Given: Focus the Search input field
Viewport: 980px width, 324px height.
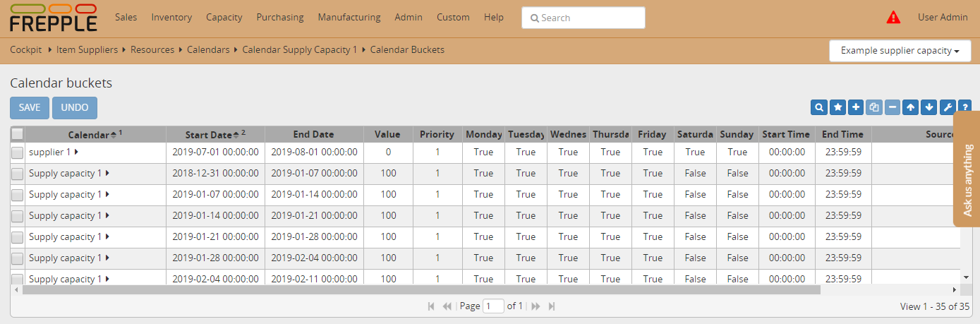Looking at the screenshot, I should pyautogui.click(x=583, y=18).
